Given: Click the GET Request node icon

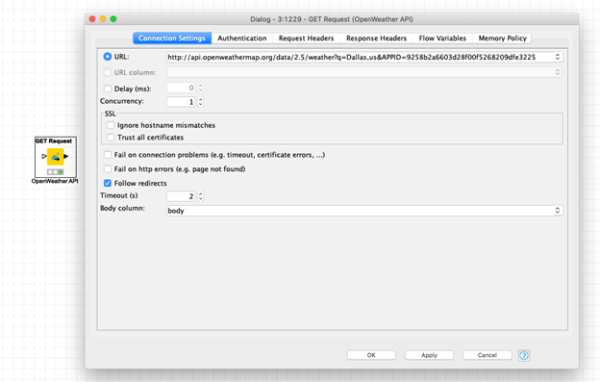Looking at the screenshot, I should [55, 156].
